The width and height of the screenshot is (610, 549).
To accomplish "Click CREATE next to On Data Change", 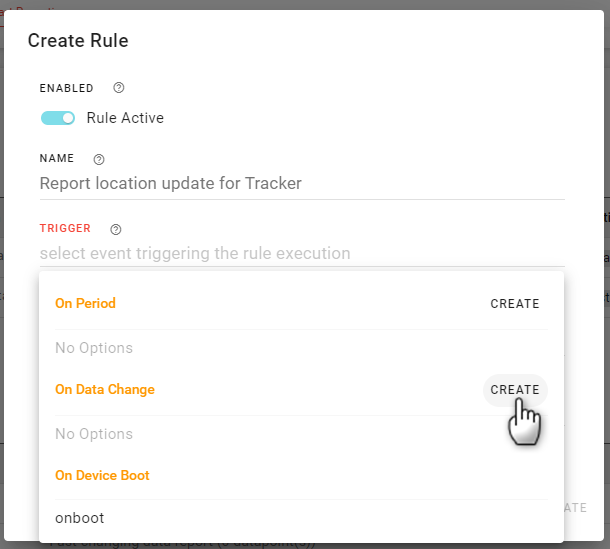I will tap(515, 390).
